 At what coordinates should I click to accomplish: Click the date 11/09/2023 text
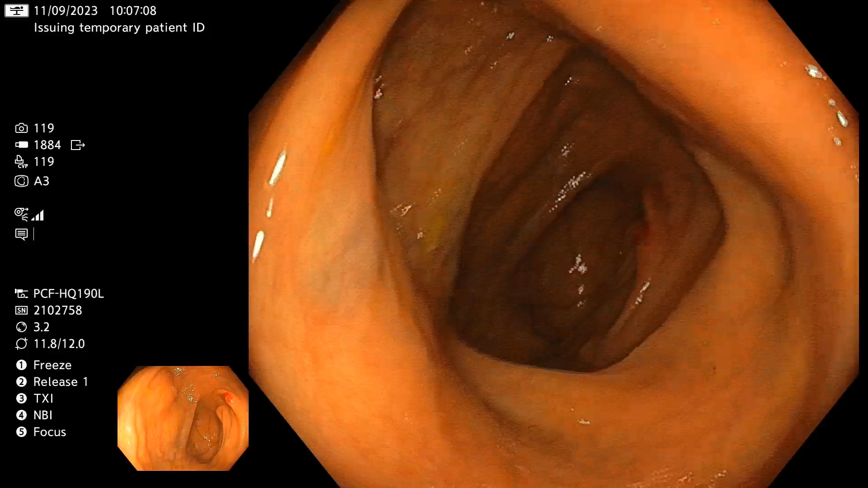(x=66, y=10)
